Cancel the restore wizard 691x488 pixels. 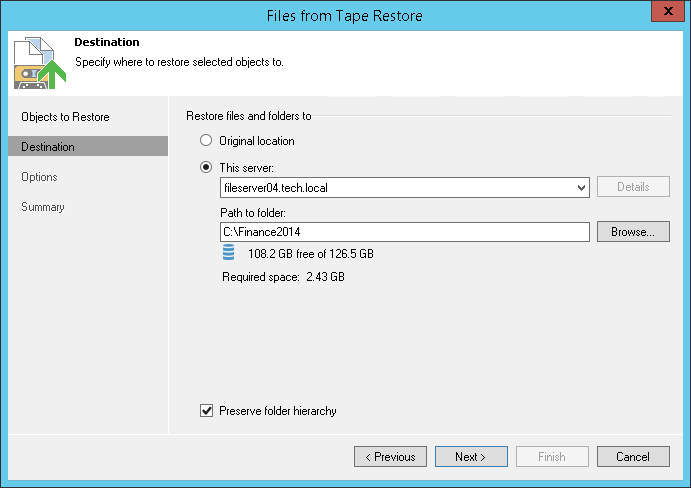coord(633,457)
